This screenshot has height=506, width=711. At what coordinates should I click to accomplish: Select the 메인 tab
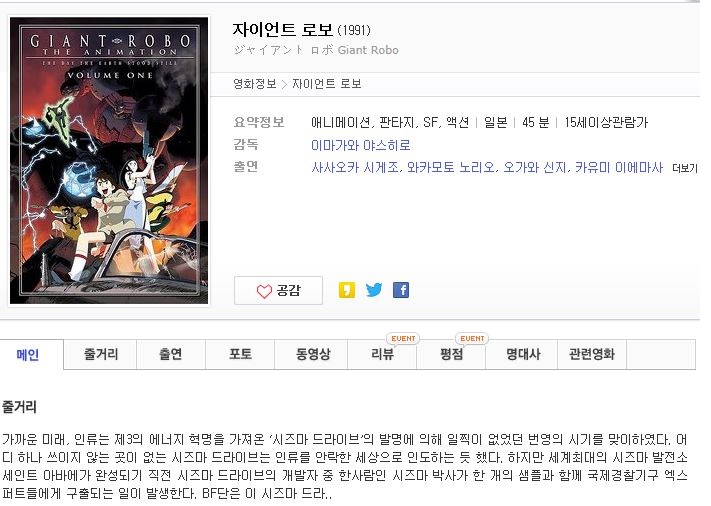[x=28, y=355]
